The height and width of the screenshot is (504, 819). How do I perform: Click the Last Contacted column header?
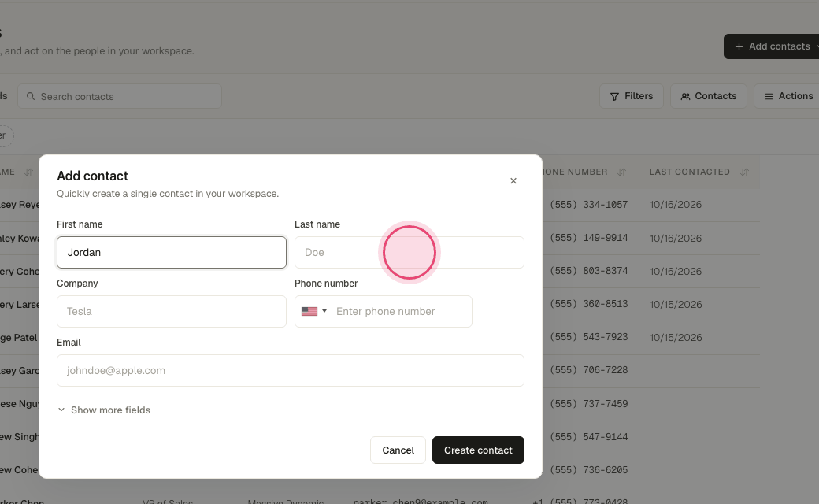pos(690,172)
